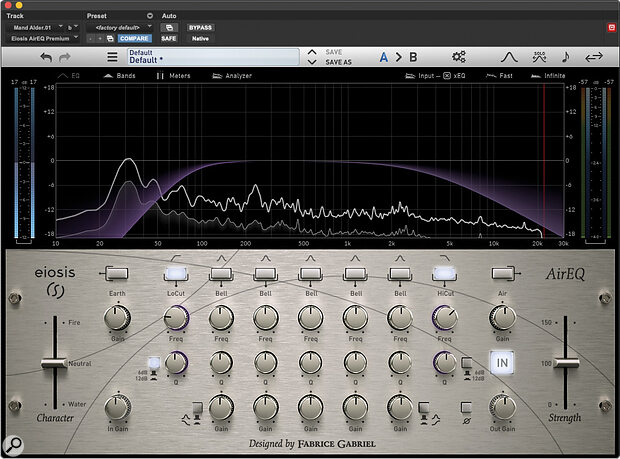This screenshot has height=459, width=620.
Task: Click the COMPARE button
Action: coord(134,38)
